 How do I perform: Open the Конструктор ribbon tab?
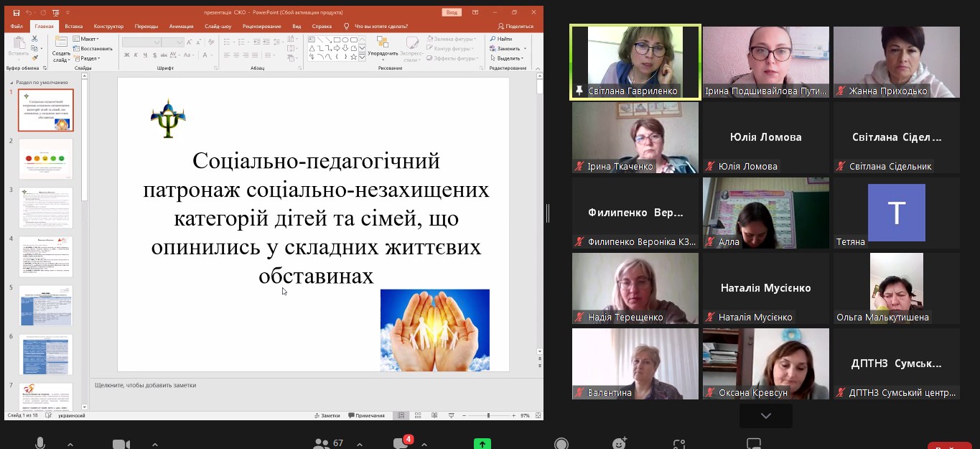[108, 27]
